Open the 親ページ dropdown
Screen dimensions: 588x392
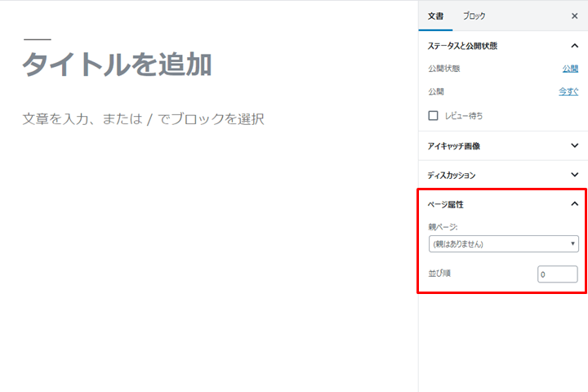503,244
